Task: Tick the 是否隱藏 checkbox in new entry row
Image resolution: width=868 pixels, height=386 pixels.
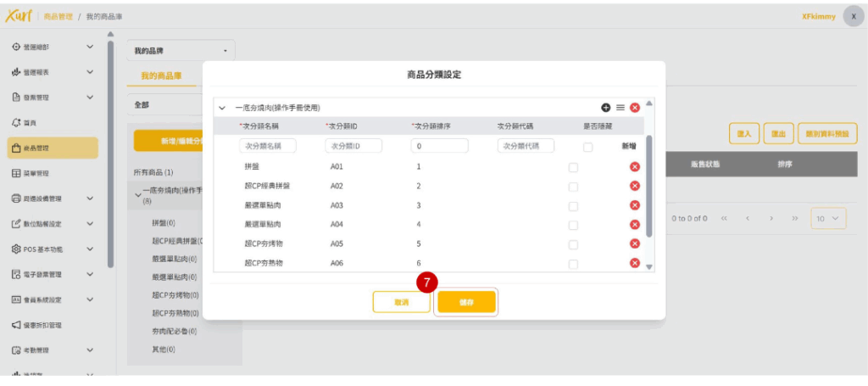Action: point(588,147)
